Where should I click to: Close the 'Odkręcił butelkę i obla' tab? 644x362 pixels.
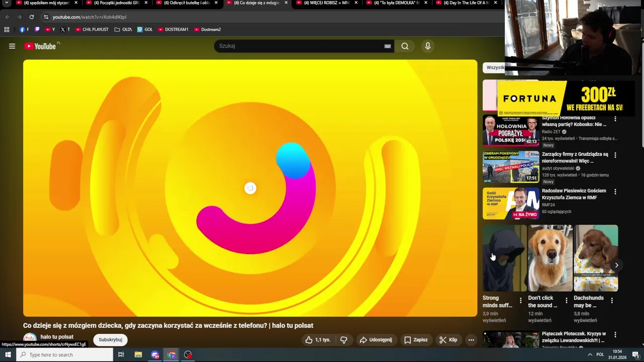[x=216, y=3]
